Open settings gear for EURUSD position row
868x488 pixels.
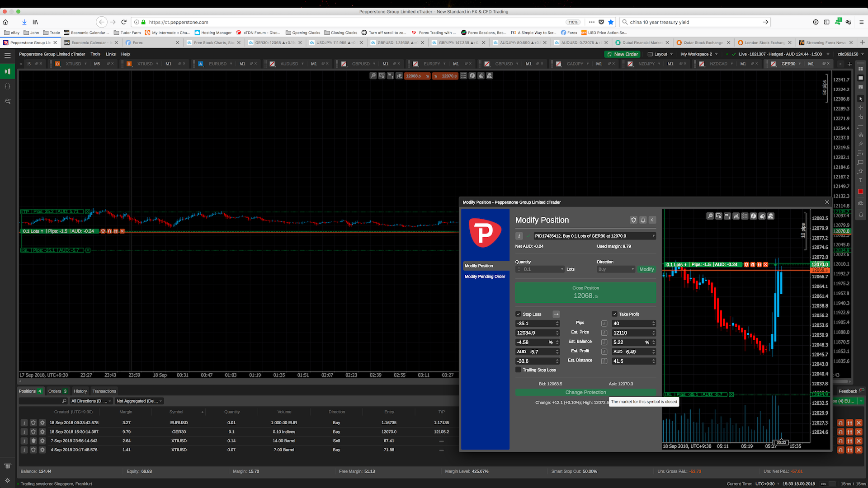coord(42,423)
